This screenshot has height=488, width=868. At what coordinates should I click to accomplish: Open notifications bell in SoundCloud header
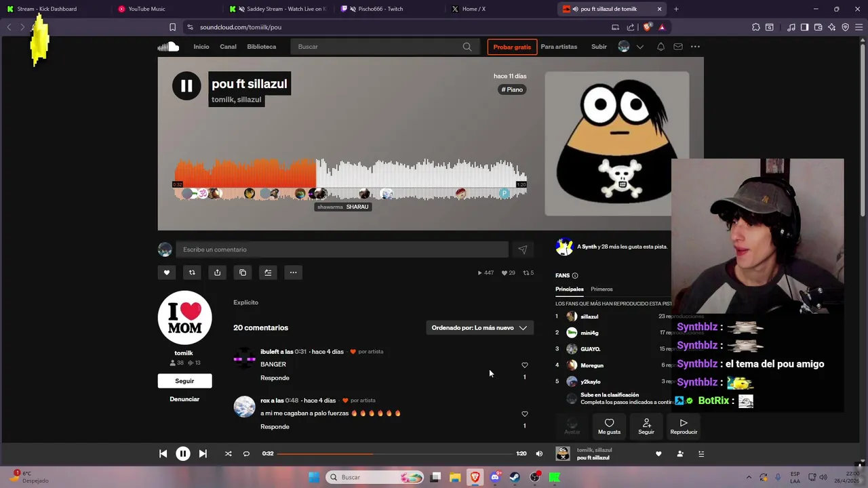(x=660, y=47)
